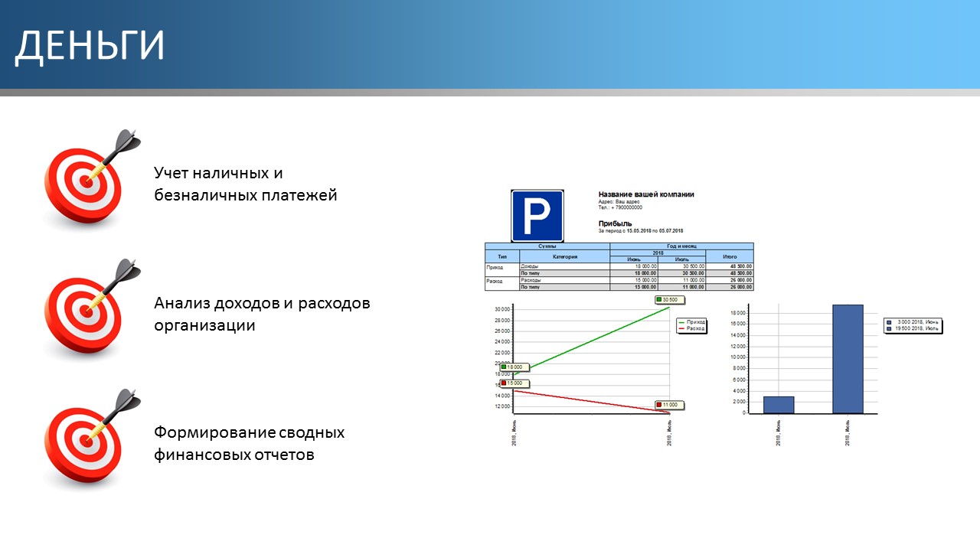Image resolution: width=980 pixels, height=551 pixels.
Task: Select the ДЕНЬГИ slide title
Action: tap(90, 46)
